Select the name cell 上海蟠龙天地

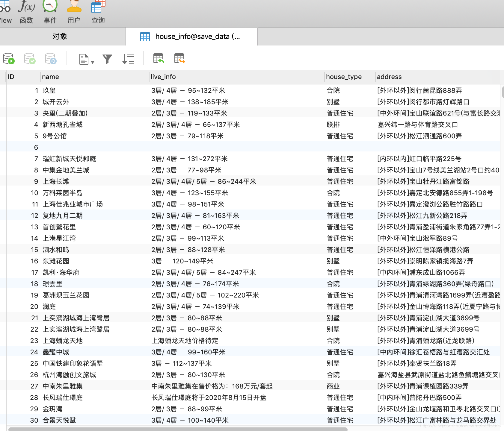(x=63, y=341)
